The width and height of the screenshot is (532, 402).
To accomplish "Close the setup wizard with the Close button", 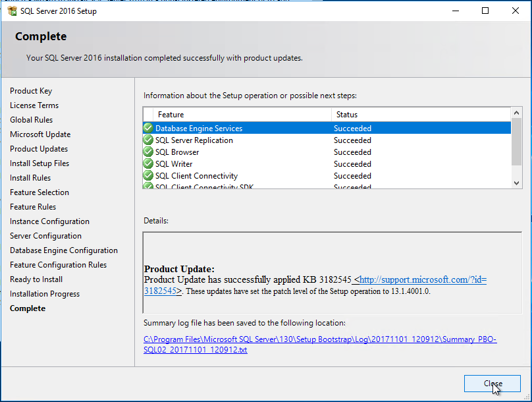I will [x=492, y=384].
